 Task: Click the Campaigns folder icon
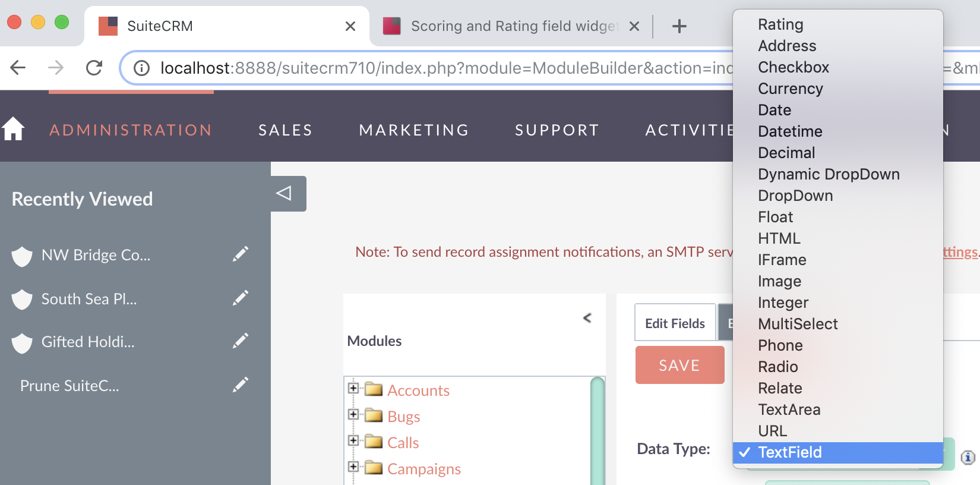click(374, 468)
